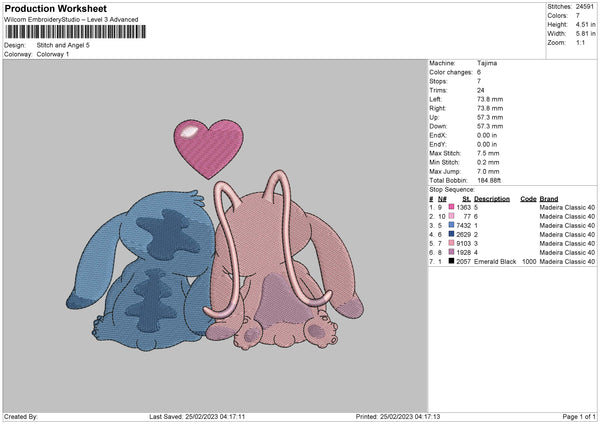Image resolution: width=600 pixels, height=424 pixels.
Task: Click the 'Right:' label
Action: (x=437, y=108)
